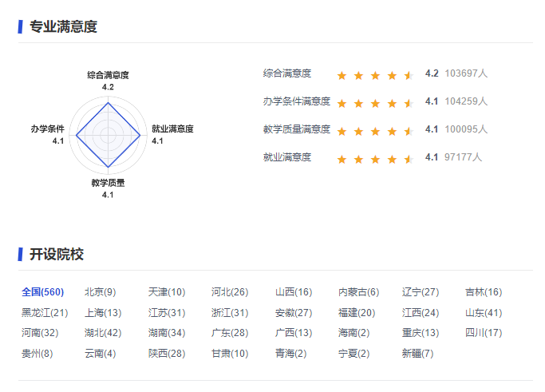Open 山东(41) schools list
Image resolution: width=545 pixels, height=392 pixels.
point(484,313)
